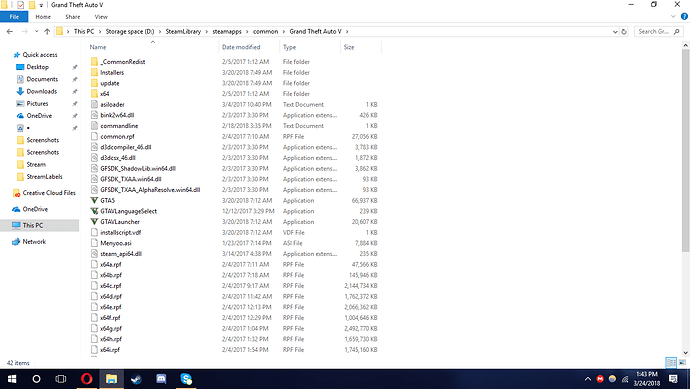Click Storage space (D:) breadcrumb

coord(130,32)
